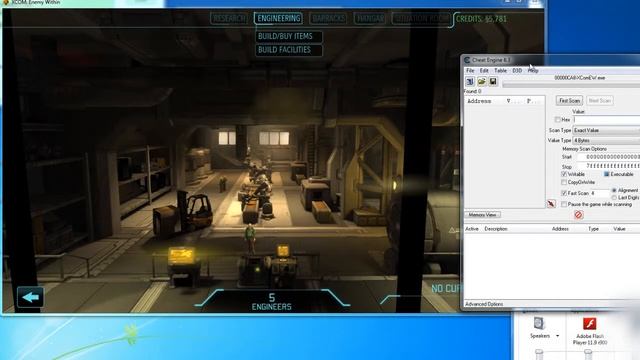Click Advanced Options in Cheat Engine
Screen dimensions: 640x360
tap(484, 304)
